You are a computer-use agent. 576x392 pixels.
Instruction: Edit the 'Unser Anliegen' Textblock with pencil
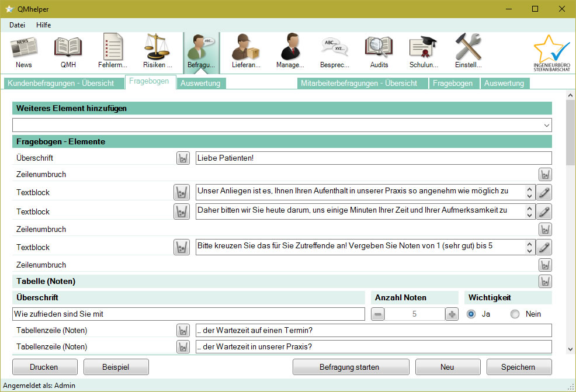[544, 192]
